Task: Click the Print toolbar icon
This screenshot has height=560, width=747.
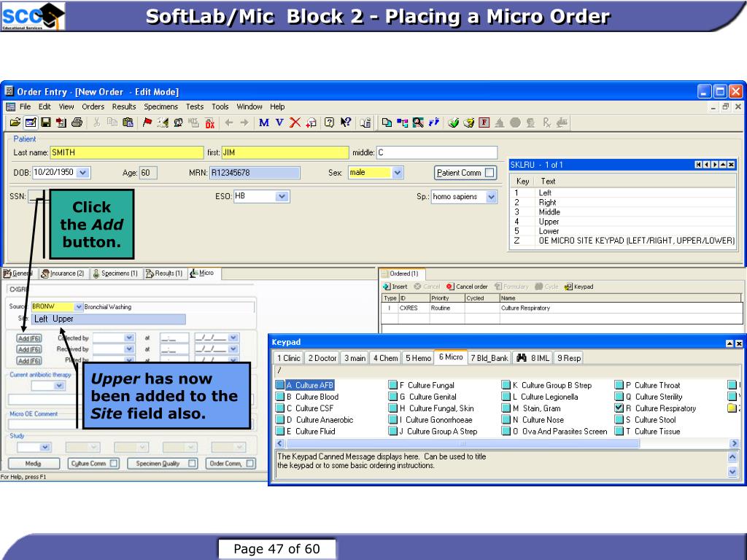Action: (77, 122)
